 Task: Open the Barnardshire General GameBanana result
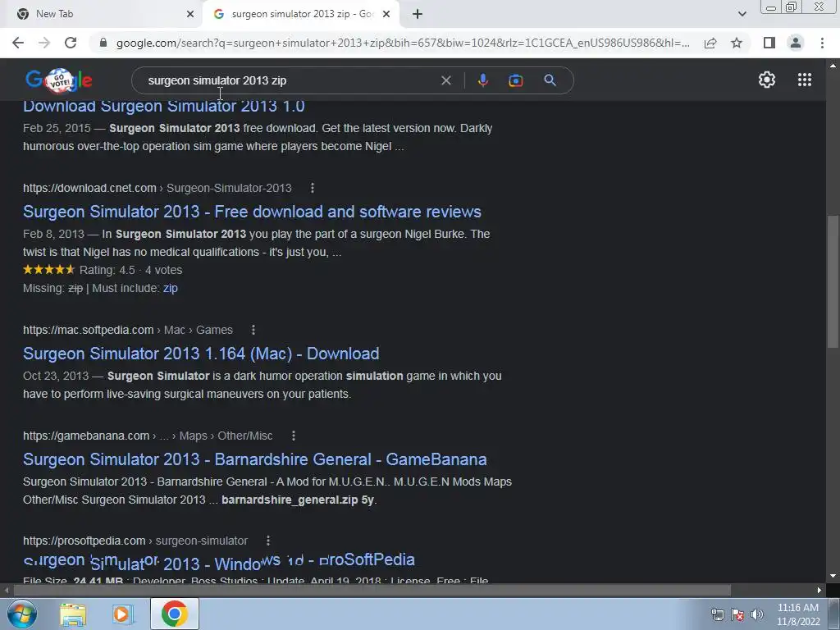255,459
